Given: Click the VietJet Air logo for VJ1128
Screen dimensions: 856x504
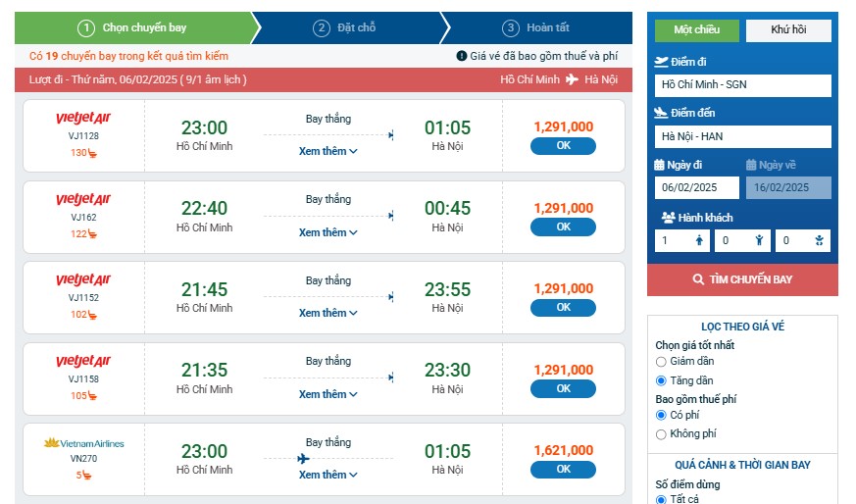Looking at the screenshot, I should [83, 118].
